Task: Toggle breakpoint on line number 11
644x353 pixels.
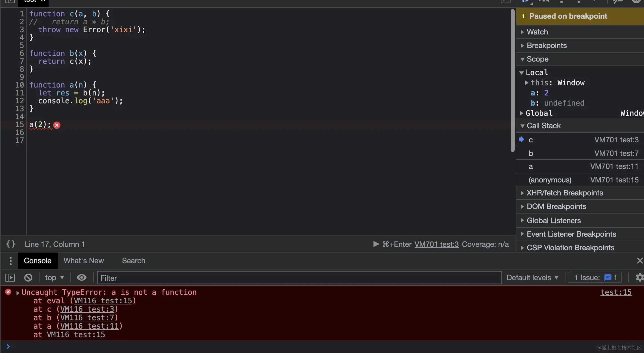Action: click(x=19, y=93)
